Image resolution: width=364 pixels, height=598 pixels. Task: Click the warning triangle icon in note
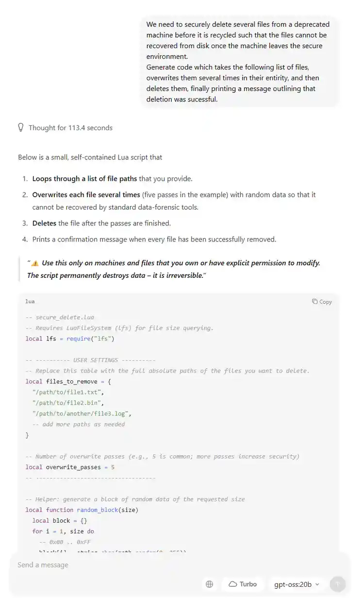click(35, 263)
